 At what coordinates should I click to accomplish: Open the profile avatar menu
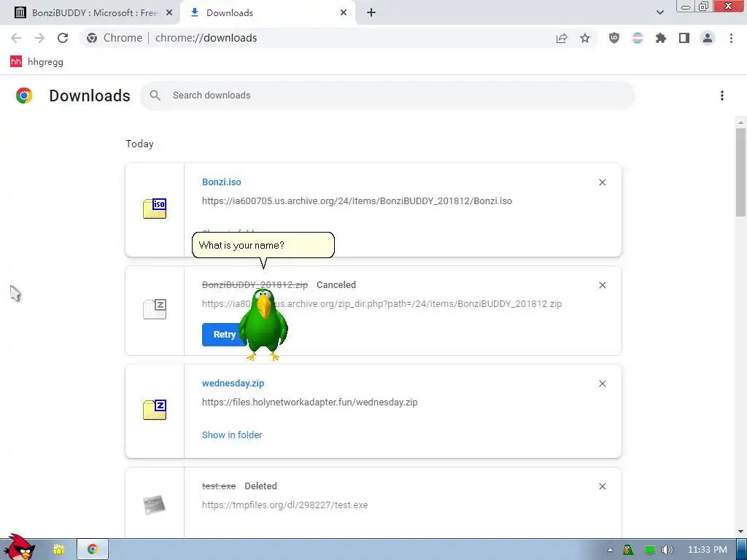(x=708, y=38)
